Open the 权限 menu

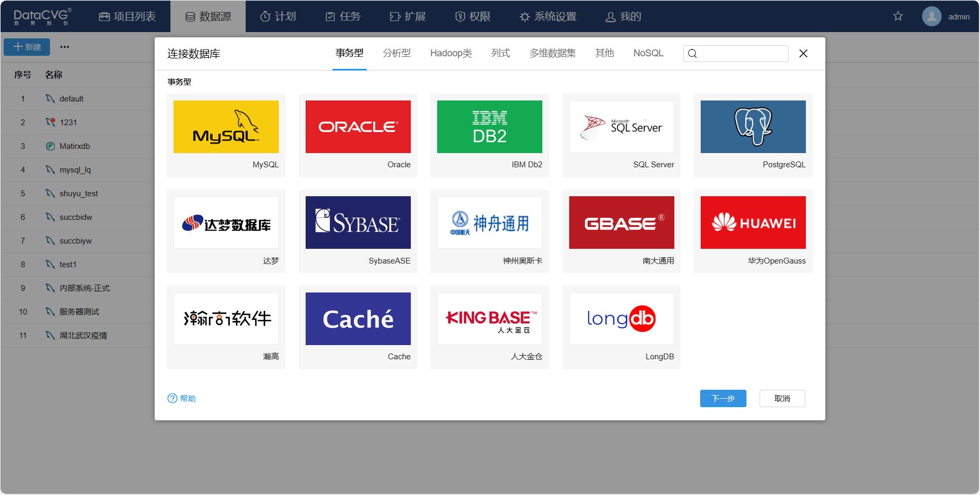click(x=472, y=16)
